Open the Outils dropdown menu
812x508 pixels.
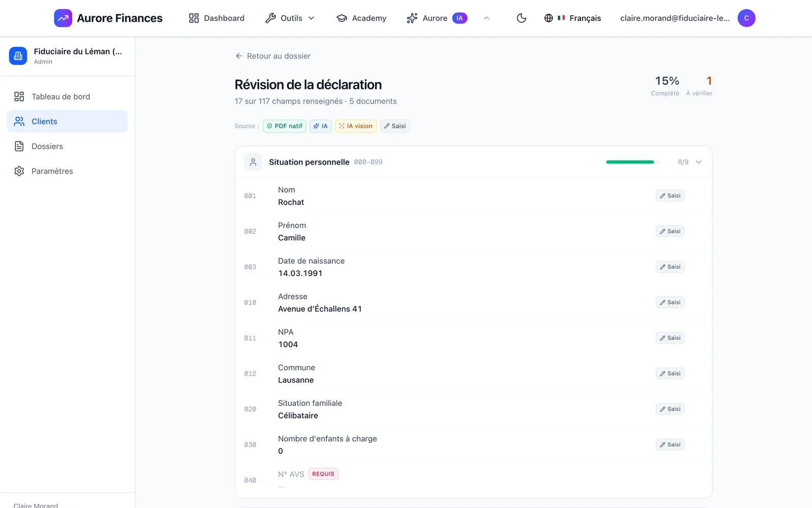tap(290, 18)
